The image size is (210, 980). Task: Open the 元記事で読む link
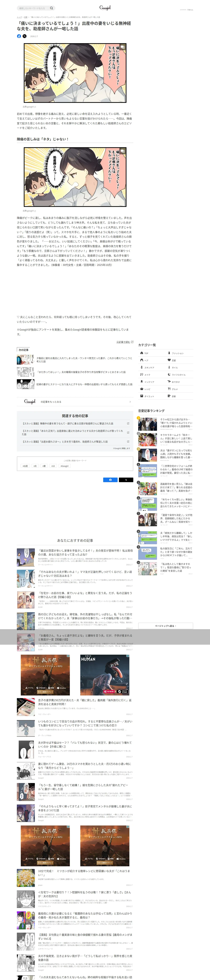coord(123,342)
